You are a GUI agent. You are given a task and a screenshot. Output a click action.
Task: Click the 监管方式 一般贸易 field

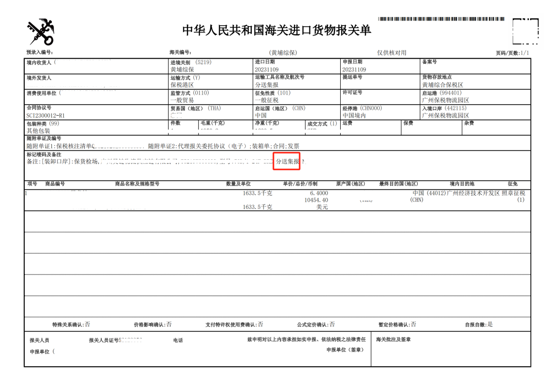(x=182, y=100)
